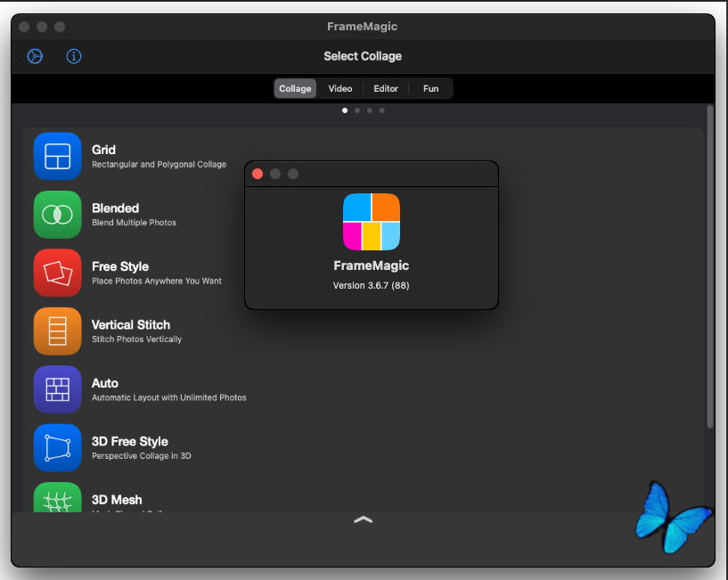Click "Perspective Collage in 3D" description
728x580 pixels.
141,455
